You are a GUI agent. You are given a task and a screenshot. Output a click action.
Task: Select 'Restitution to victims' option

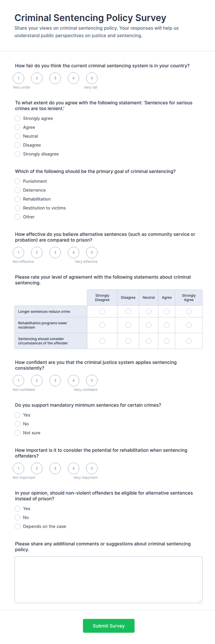[x=17, y=208]
